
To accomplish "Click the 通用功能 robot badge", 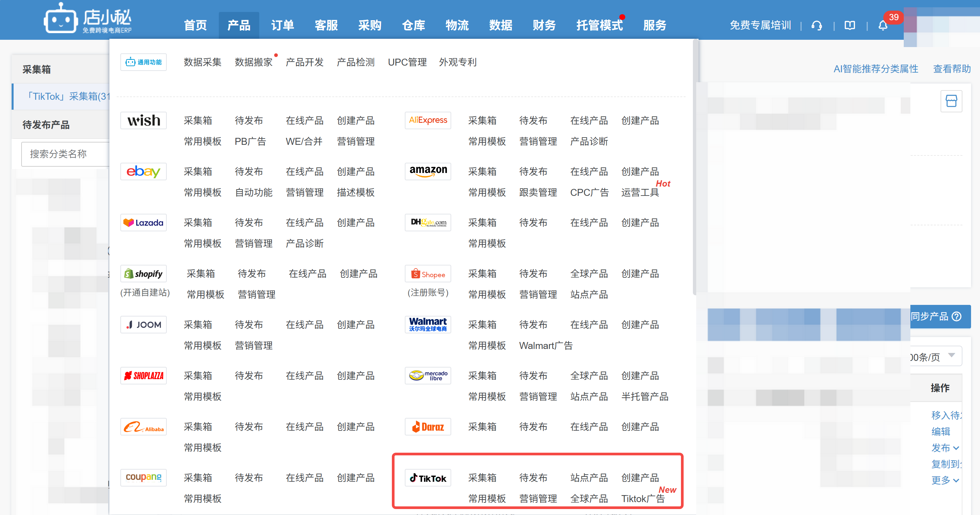I will pos(144,62).
